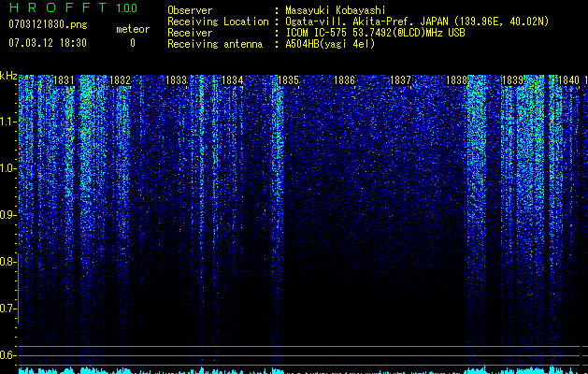
Task: Click the 1.0 kHz axis label
Action: tap(8, 168)
